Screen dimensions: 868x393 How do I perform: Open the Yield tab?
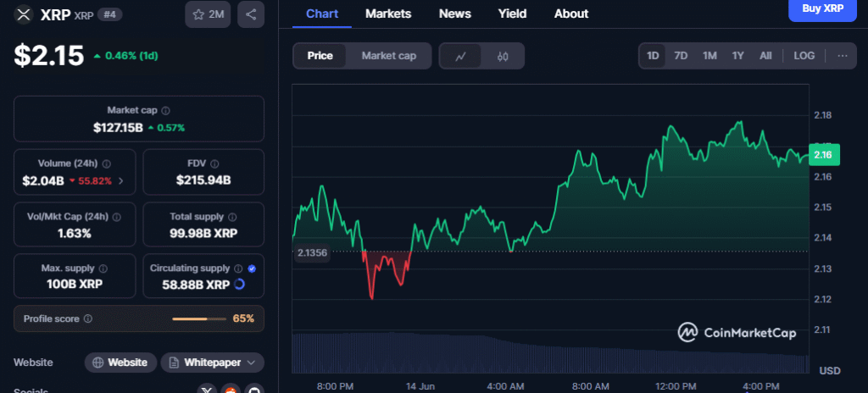(x=513, y=14)
